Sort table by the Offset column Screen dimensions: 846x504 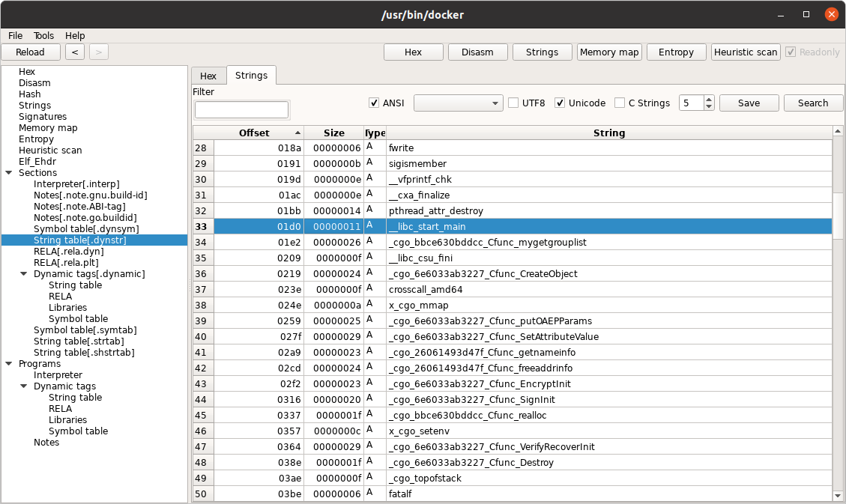click(x=259, y=133)
